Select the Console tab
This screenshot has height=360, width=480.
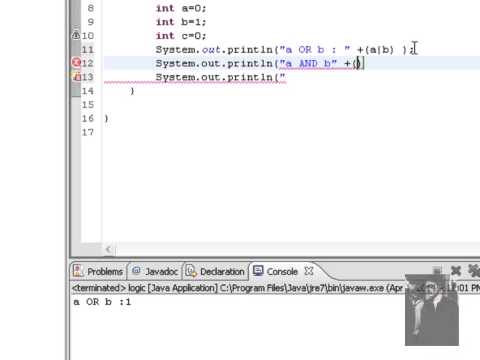tap(282, 271)
